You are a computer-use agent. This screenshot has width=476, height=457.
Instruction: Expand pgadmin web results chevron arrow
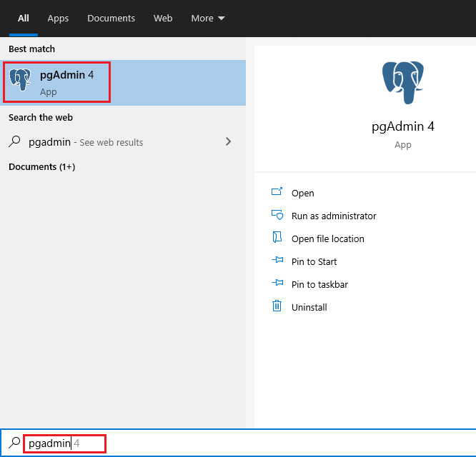[228, 141]
